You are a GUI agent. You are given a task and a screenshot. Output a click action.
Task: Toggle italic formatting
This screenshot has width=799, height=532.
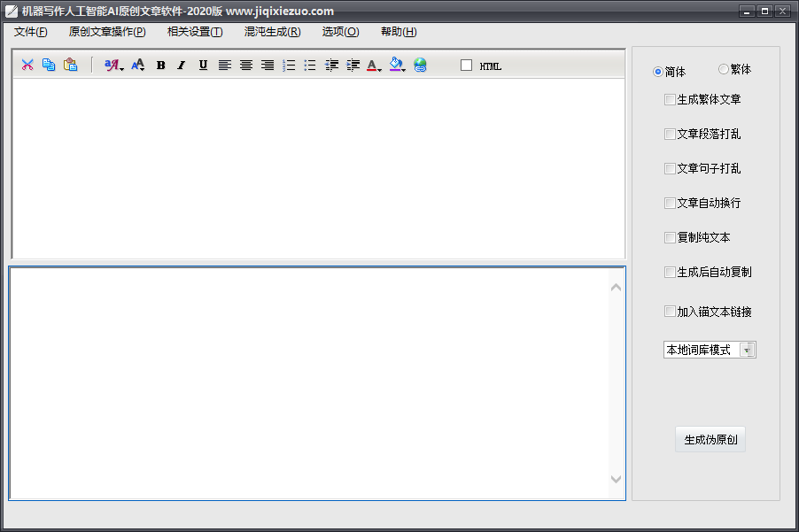pos(181,65)
